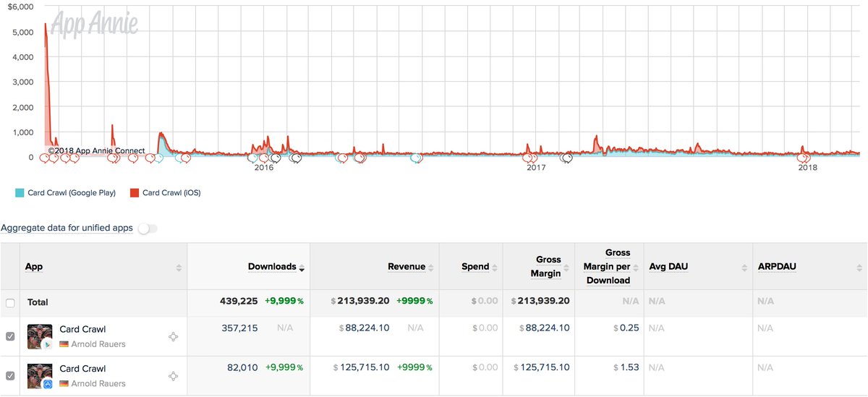Click the Spend column header label
The width and height of the screenshot is (868, 397).
pos(475,267)
